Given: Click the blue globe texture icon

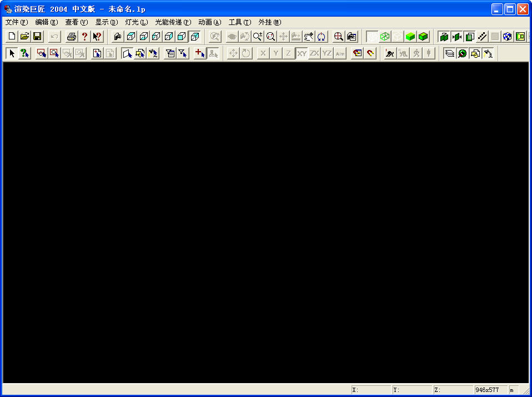Looking at the screenshot, I should pos(507,37).
